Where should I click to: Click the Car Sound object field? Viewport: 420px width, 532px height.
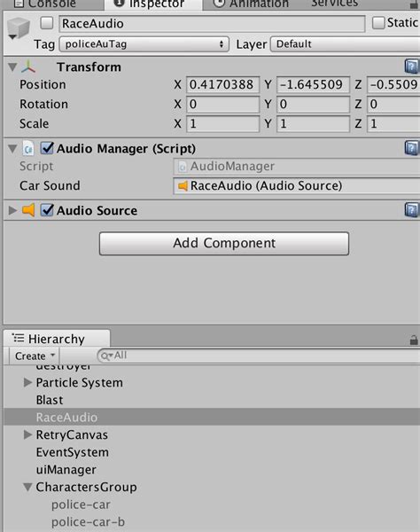tap(297, 186)
